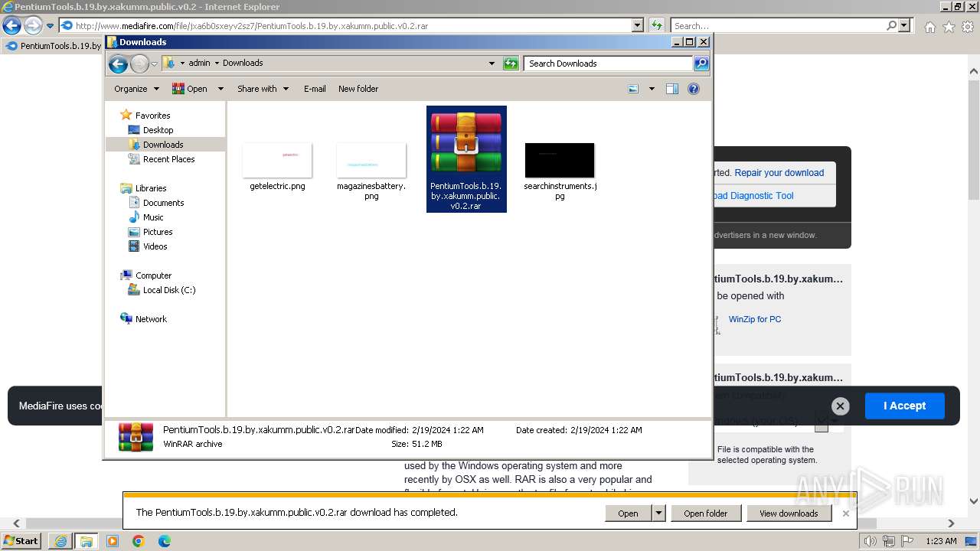The image size is (980, 551).
Task: Expand the Open button dropdown arrow in Explorer
Action: [x=220, y=89]
